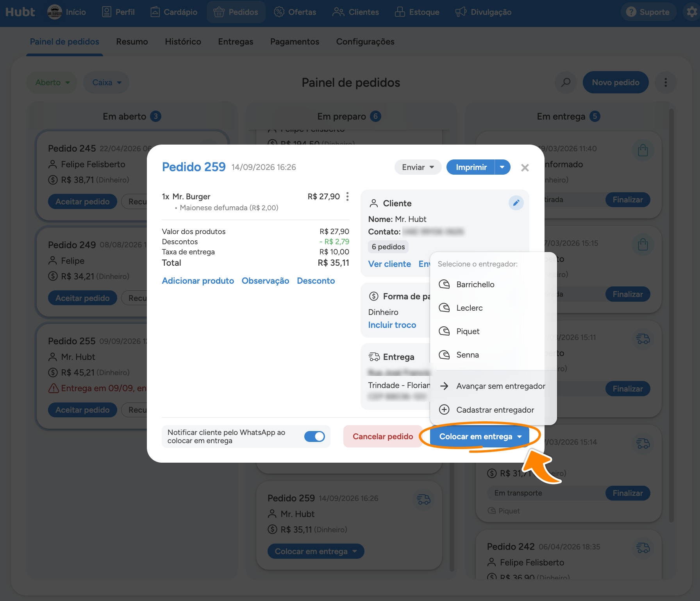Screen dimensions: 700x601
Task: Click truck icon on 15:11 order
Action: tap(643, 339)
